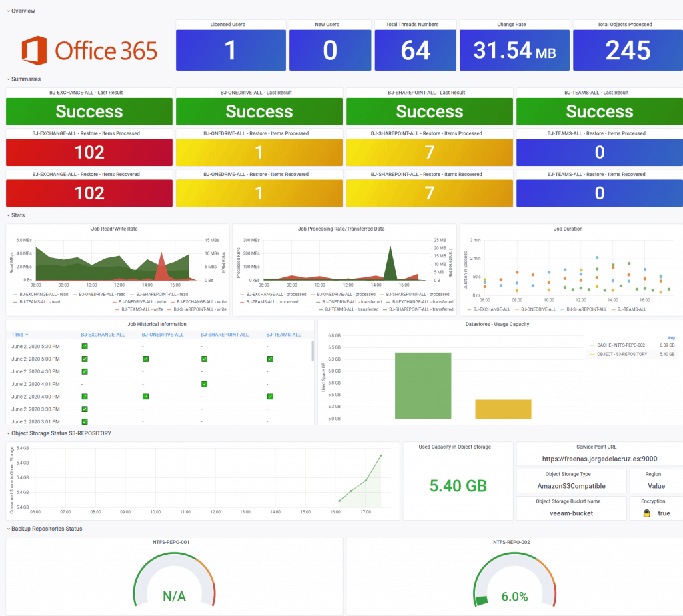Image resolution: width=683 pixels, height=616 pixels.
Task: Click the green bar in the Datastores chart
Action: pos(423,386)
